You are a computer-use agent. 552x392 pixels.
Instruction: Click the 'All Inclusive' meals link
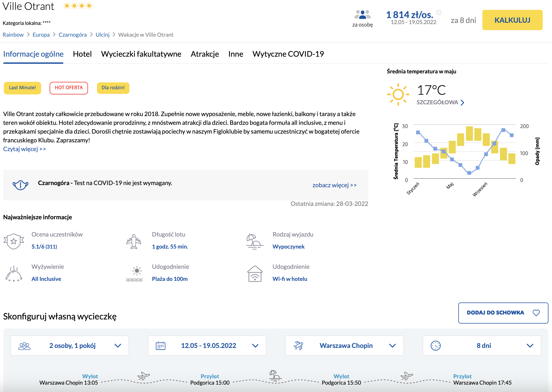[46, 279]
